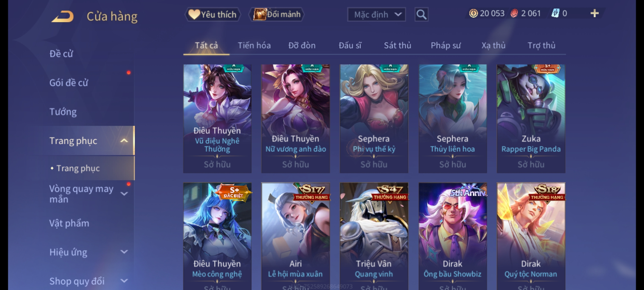
Task: Select Zuka Rapper Big Panda skin card
Action: click(531, 118)
